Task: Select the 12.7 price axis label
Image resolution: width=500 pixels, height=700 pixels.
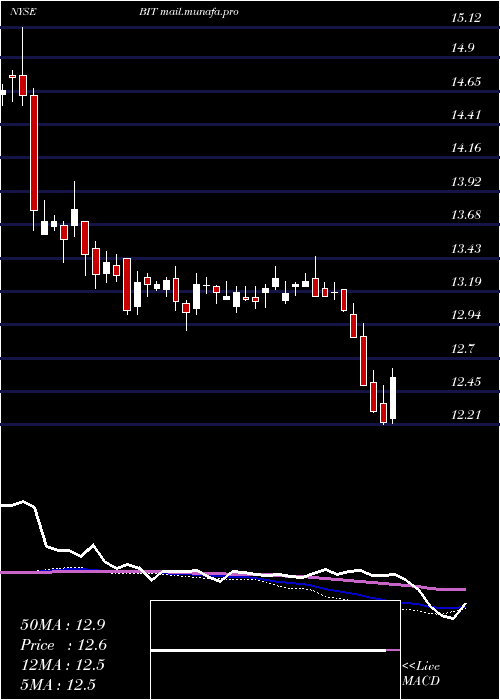Action: 462,349
